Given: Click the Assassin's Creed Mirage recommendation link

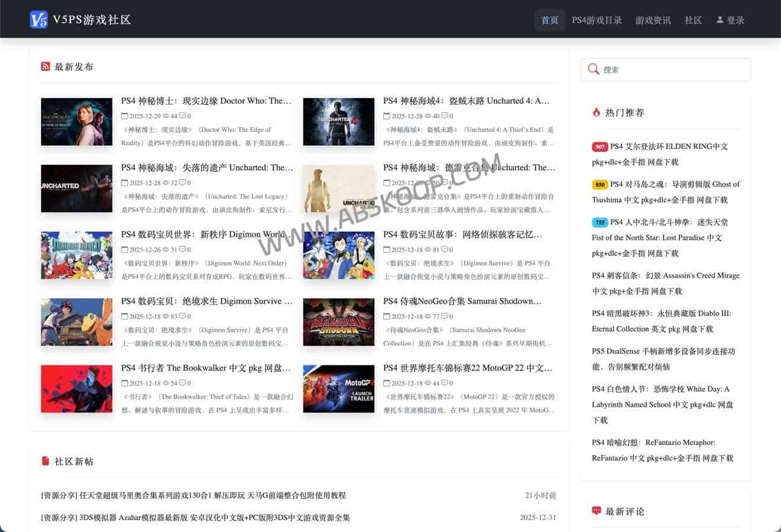Looking at the screenshot, I should click(x=665, y=283).
